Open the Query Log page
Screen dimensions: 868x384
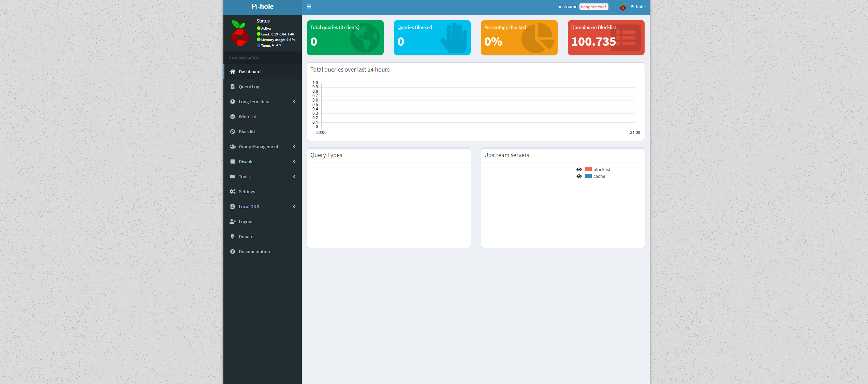point(263,87)
